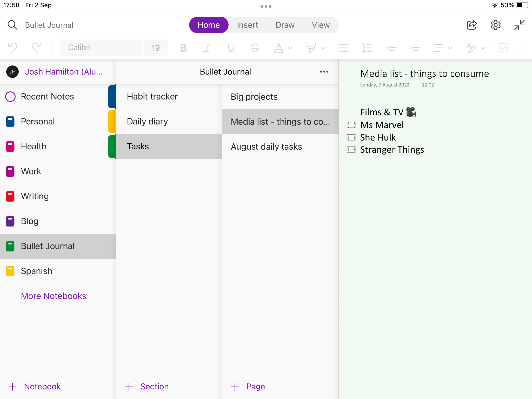
Task: Toggle bold formatting
Action: click(183, 48)
